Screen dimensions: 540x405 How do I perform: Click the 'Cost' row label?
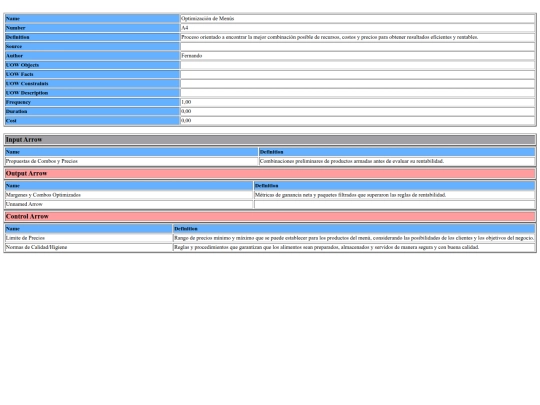11,121
